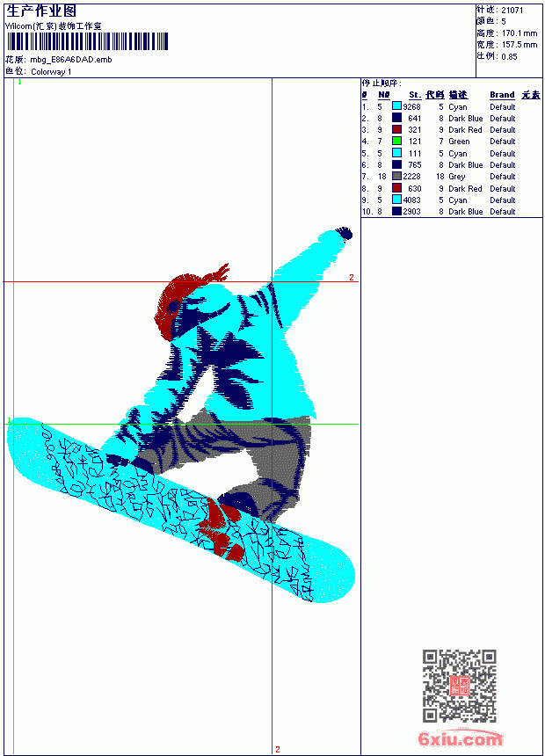
Task: Click the dark red swatch in row 8
Action: point(396,188)
